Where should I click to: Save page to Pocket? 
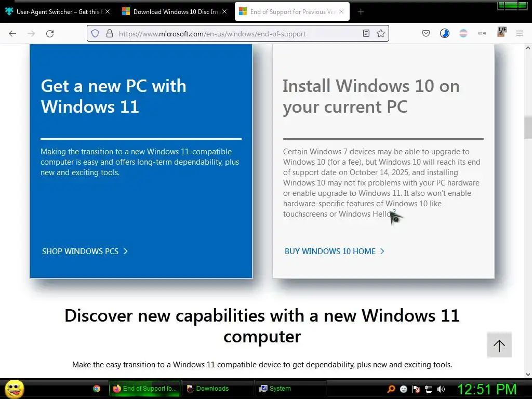[x=426, y=33]
